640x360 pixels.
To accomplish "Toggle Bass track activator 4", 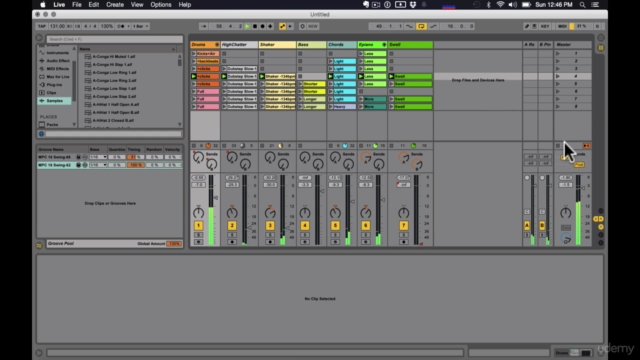I will [x=304, y=225].
